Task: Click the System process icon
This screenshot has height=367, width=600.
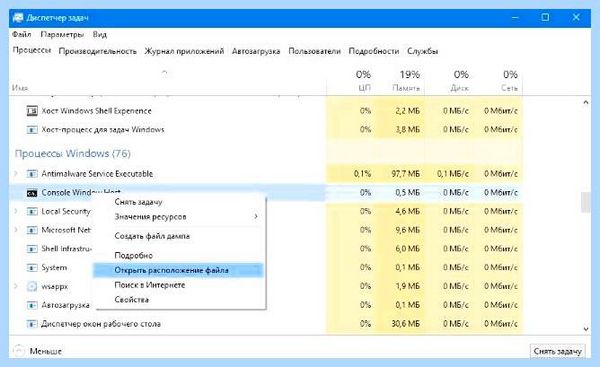Action: coord(32,268)
